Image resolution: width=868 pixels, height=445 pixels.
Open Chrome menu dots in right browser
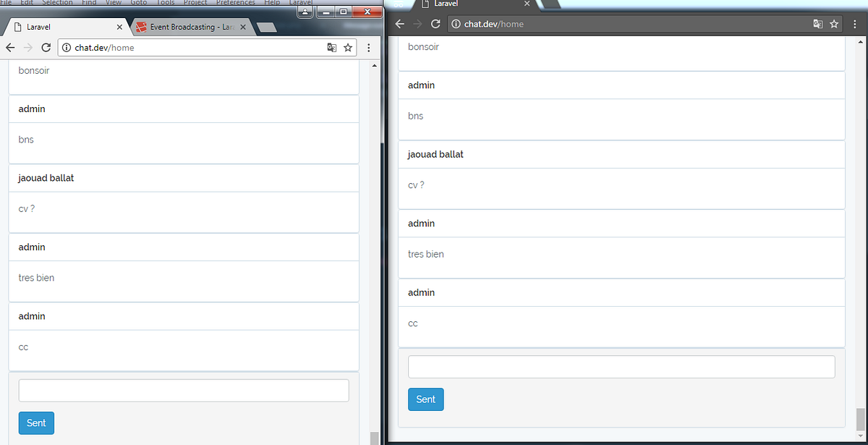pyautogui.click(x=856, y=24)
